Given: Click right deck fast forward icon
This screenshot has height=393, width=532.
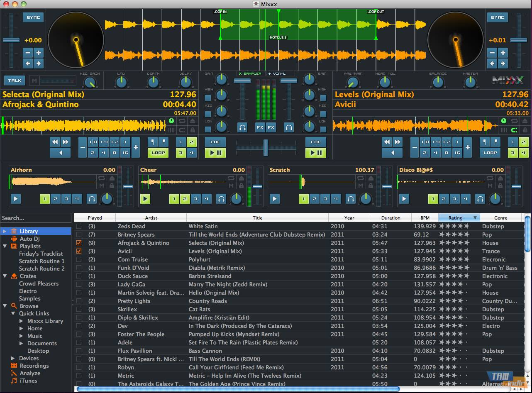Looking at the screenshot, I should 398,142.
